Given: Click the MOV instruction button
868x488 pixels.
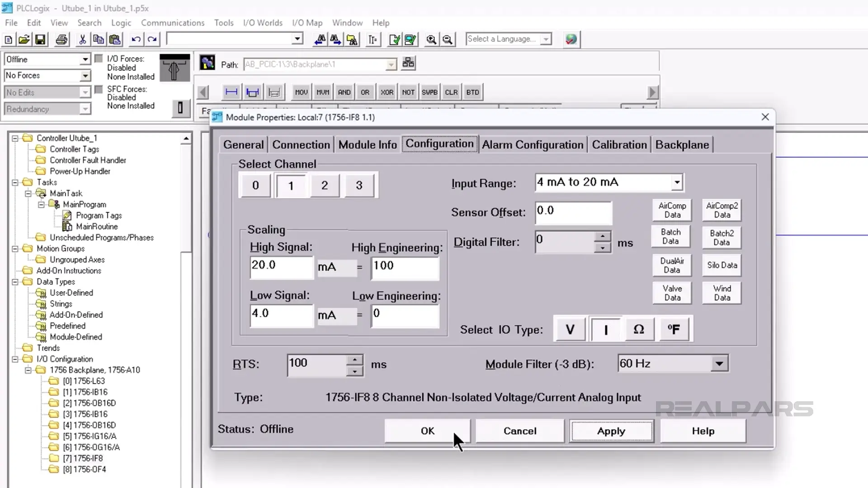Looking at the screenshot, I should tap(301, 92).
